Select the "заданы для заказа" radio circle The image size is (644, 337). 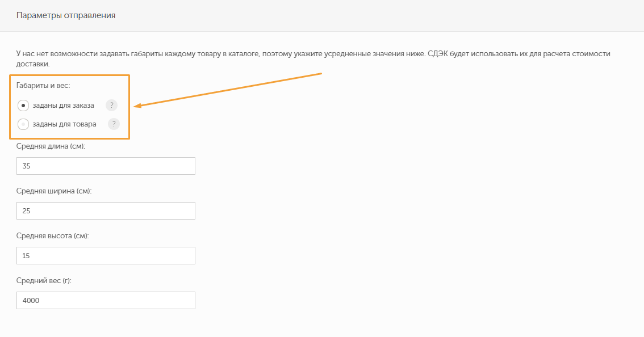[23, 106]
